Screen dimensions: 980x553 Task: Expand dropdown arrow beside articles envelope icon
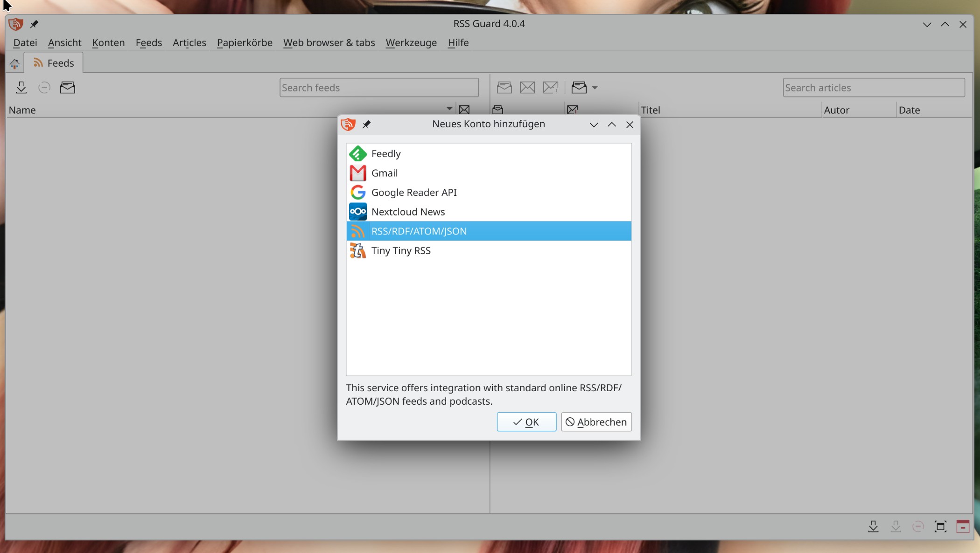coord(595,88)
